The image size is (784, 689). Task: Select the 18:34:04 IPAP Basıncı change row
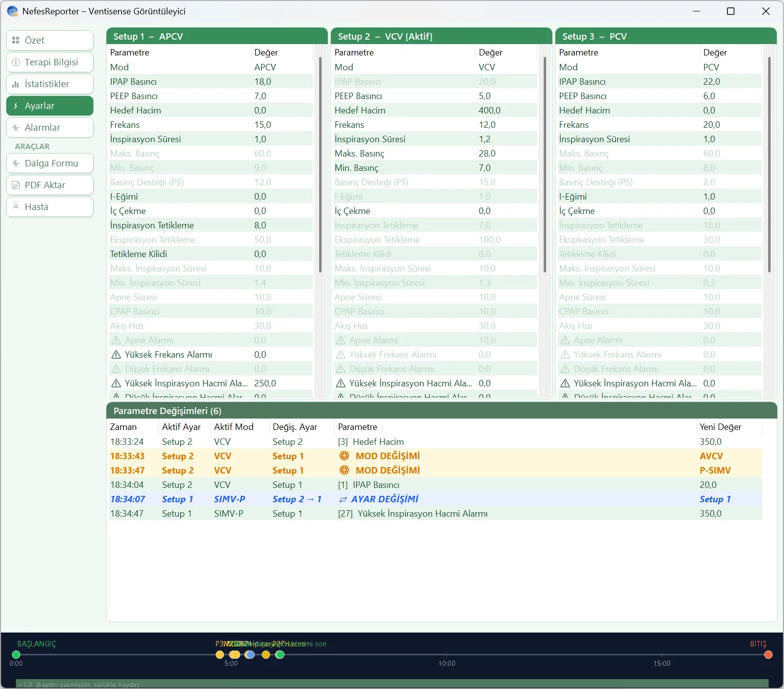(x=435, y=484)
